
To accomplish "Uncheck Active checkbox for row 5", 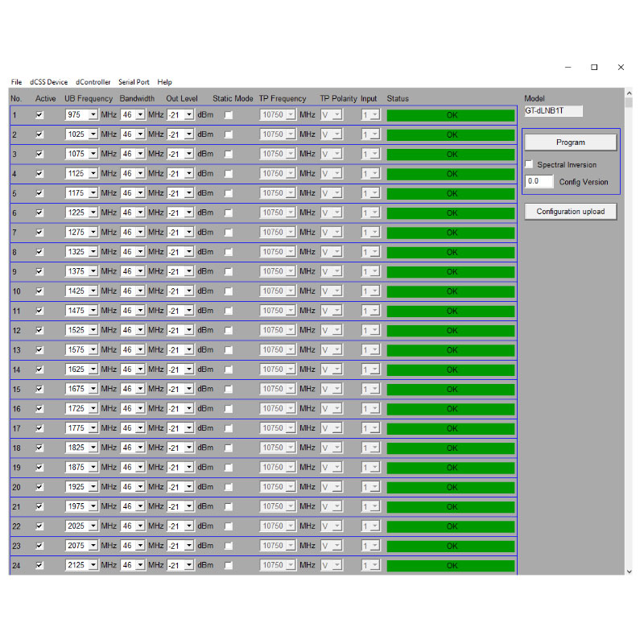I will pos(39,193).
